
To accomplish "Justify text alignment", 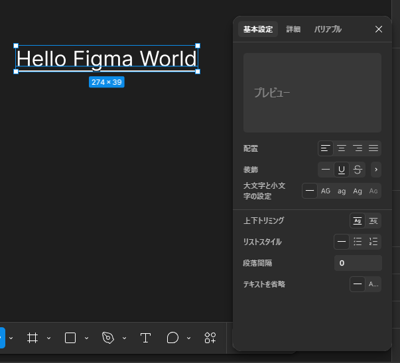I will 373,148.
